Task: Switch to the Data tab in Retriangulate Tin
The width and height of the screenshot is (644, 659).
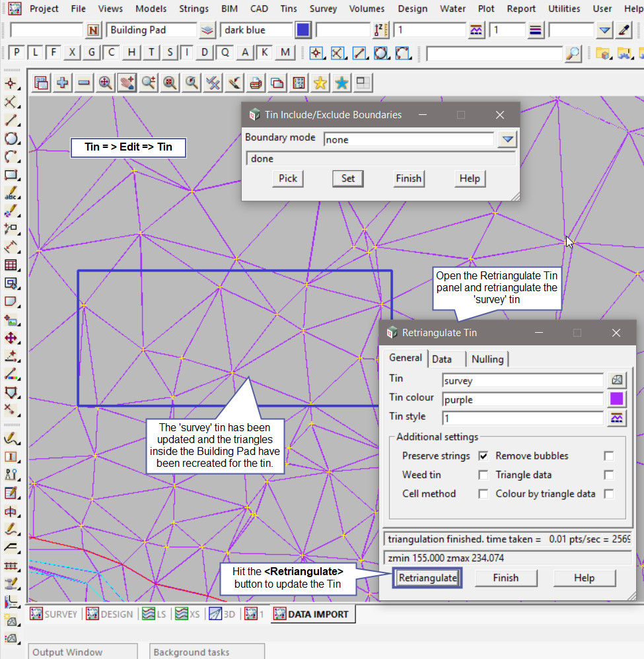Action: (x=442, y=359)
